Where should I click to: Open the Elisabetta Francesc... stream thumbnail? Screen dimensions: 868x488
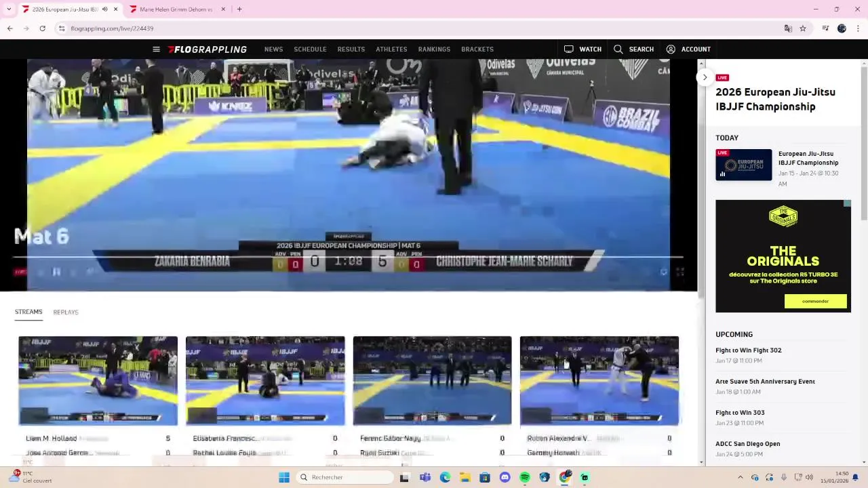point(265,381)
